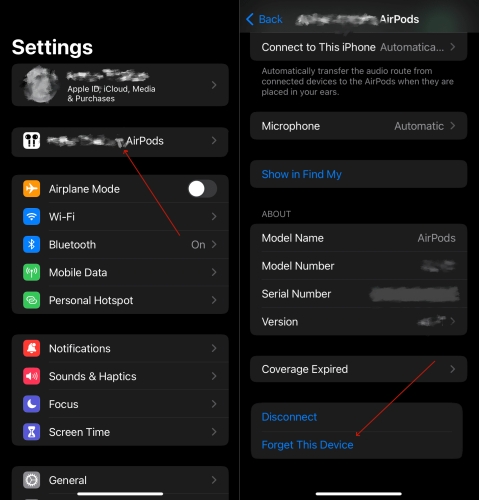Viewport: 479px width, 500px height.
Task: Tap the Disconnect link
Action: pyautogui.click(x=289, y=417)
